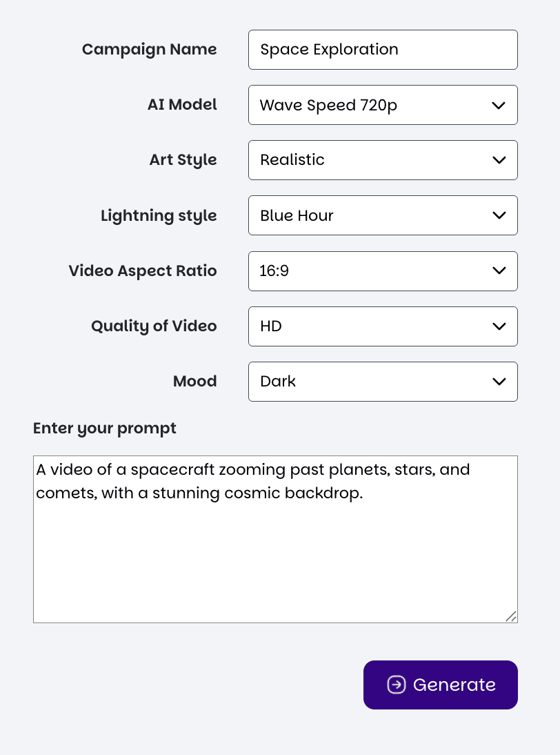Screen dimensions: 560x755
Task: Click the purple Generate button
Action: (440, 685)
